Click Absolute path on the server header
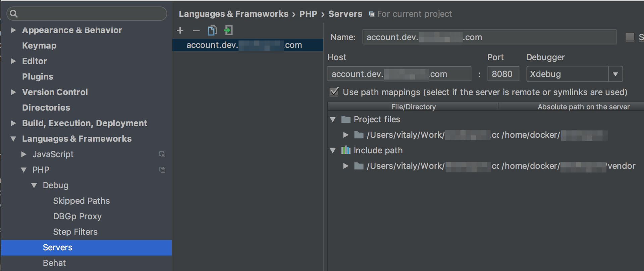 click(x=584, y=107)
